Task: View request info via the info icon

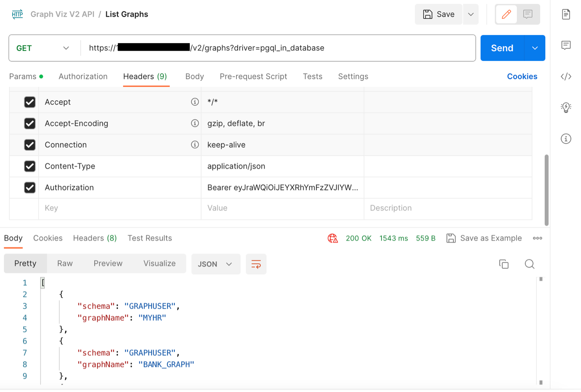Action: (x=566, y=139)
